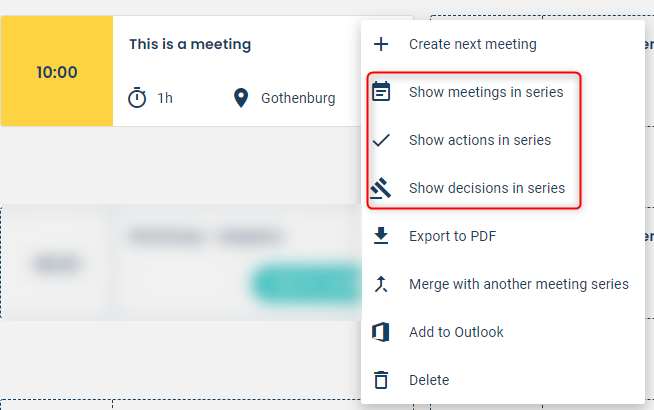Open the 'This is a meeting' title
The width and height of the screenshot is (654, 410).
pos(190,44)
